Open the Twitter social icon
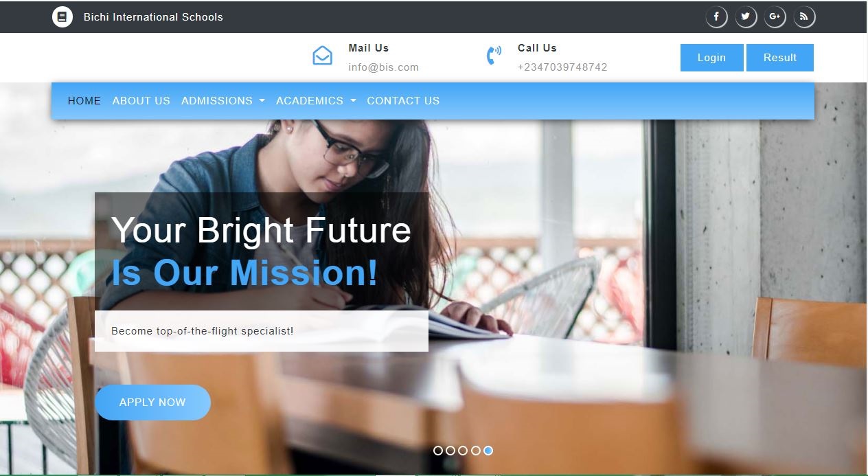This screenshot has height=476, width=868. [x=746, y=16]
